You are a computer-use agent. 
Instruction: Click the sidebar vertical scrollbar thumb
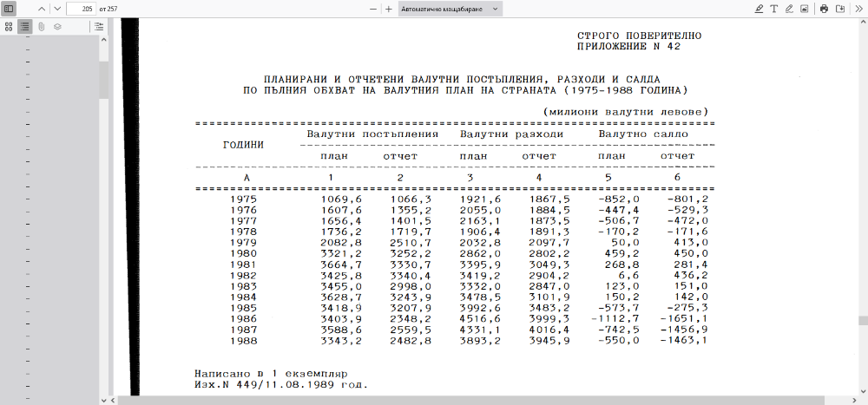point(103,79)
